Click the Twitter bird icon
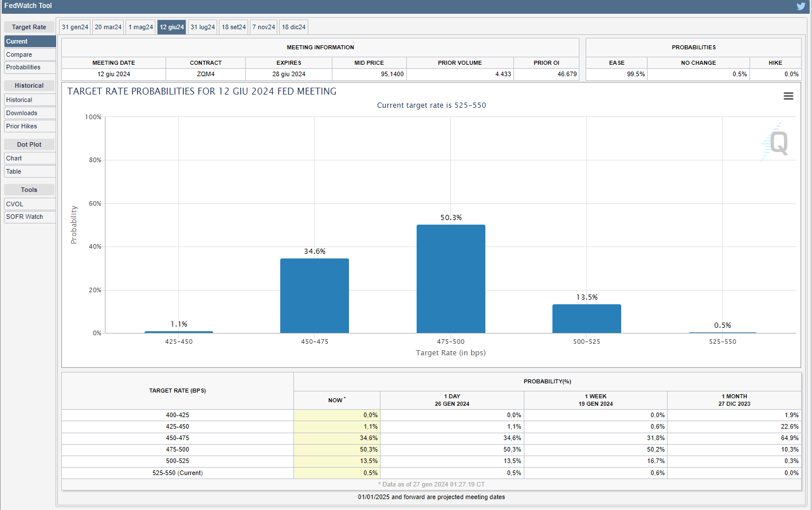Image resolution: width=812 pixels, height=510 pixels. [x=801, y=6]
